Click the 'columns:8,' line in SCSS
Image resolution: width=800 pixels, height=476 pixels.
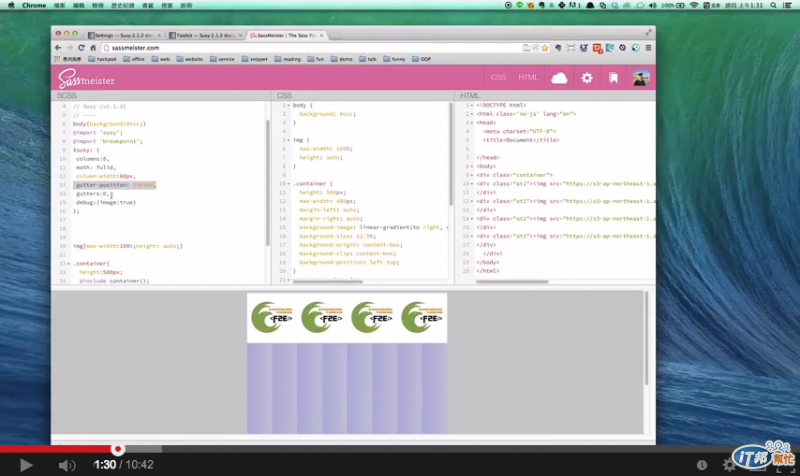(92, 159)
